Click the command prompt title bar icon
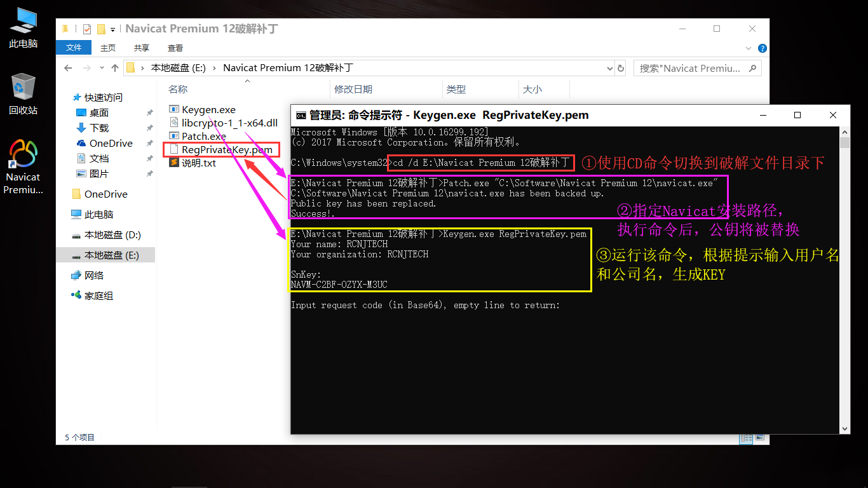 pos(301,115)
